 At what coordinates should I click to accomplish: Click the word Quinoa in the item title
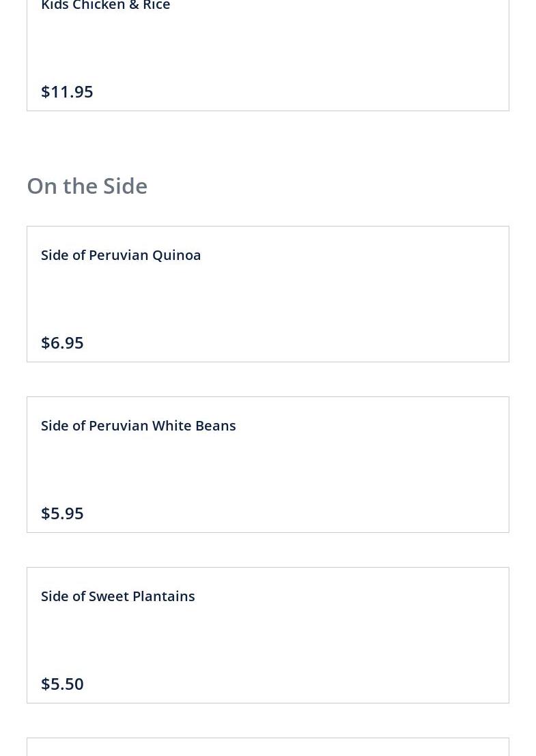coord(176,255)
